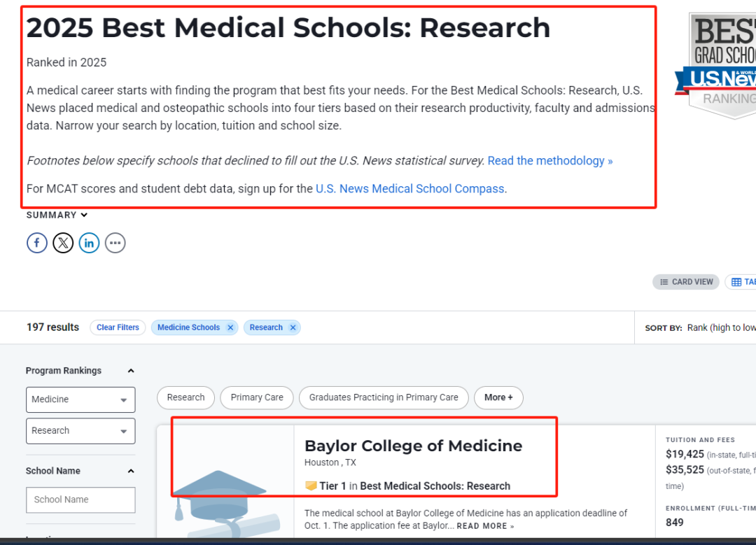This screenshot has width=756, height=545.
Task: Share the page on Facebook
Action: click(x=36, y=243)
